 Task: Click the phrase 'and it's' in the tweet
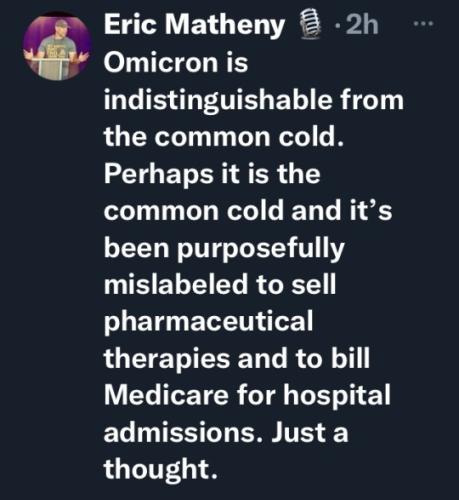coord(342,211)
